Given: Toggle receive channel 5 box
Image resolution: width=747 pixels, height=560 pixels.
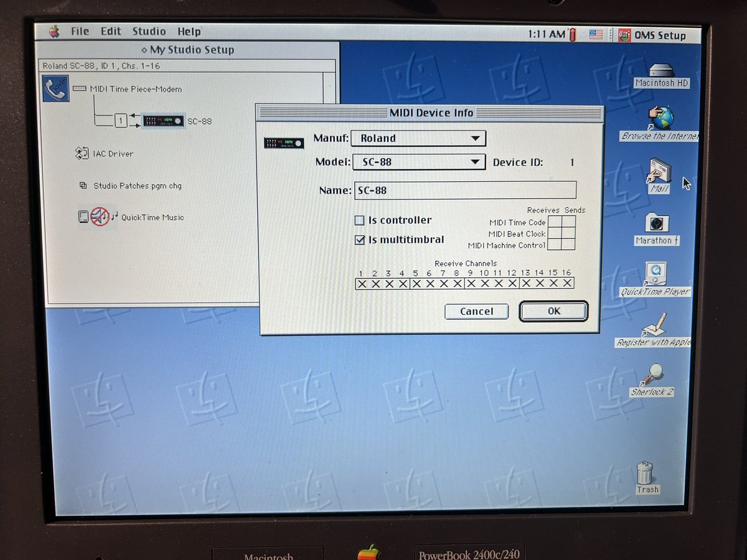Looking at the screenshot, I should tap(416, 284).
